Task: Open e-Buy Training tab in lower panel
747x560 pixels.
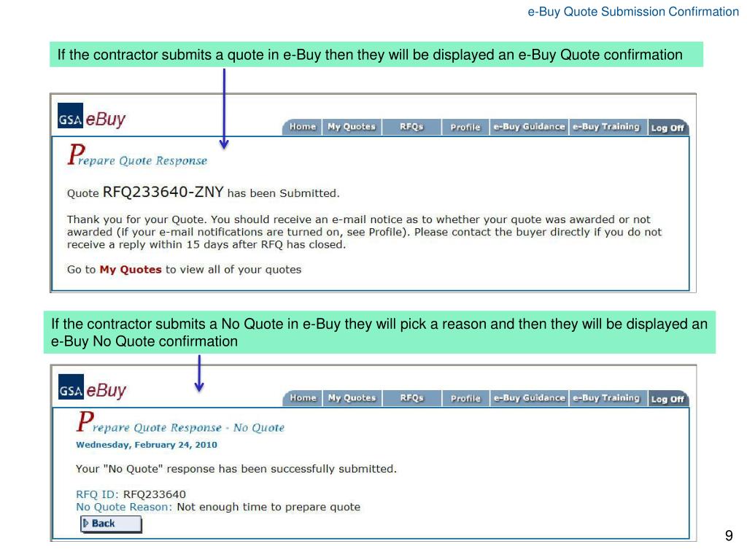Action: click(x=606, y=398)
